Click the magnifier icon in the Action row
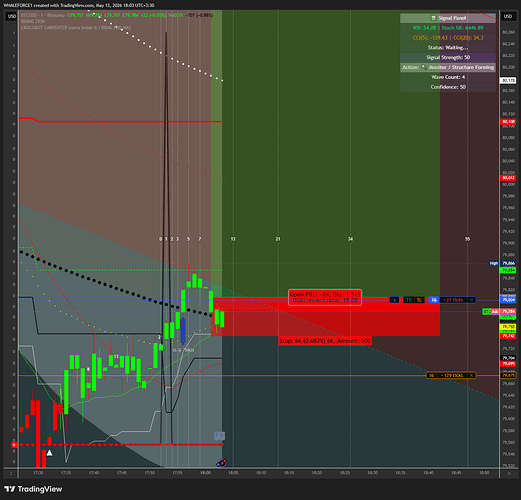The image size is (521, 500). click(x=424, y=67)
